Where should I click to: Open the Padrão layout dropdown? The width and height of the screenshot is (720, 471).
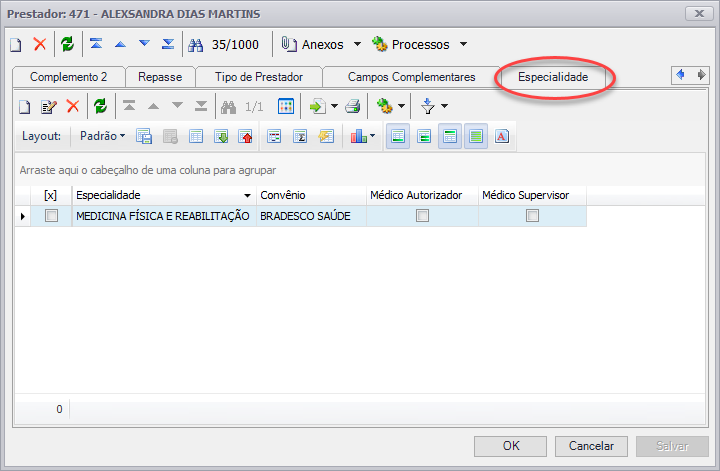[102, 136]
